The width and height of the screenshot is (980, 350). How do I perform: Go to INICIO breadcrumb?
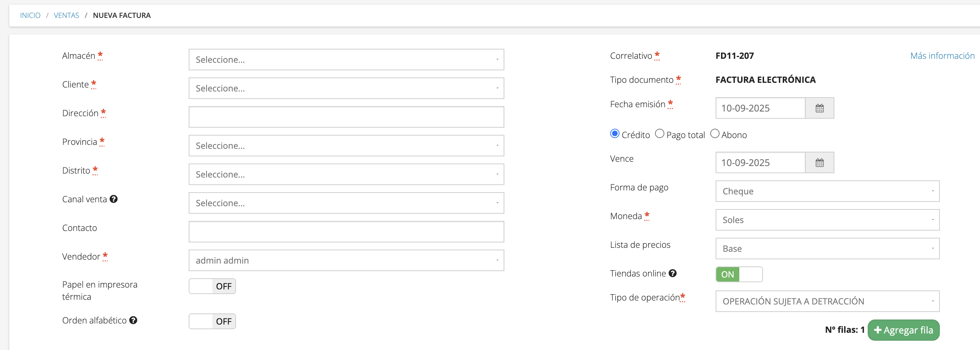click(x=30, y=15)
